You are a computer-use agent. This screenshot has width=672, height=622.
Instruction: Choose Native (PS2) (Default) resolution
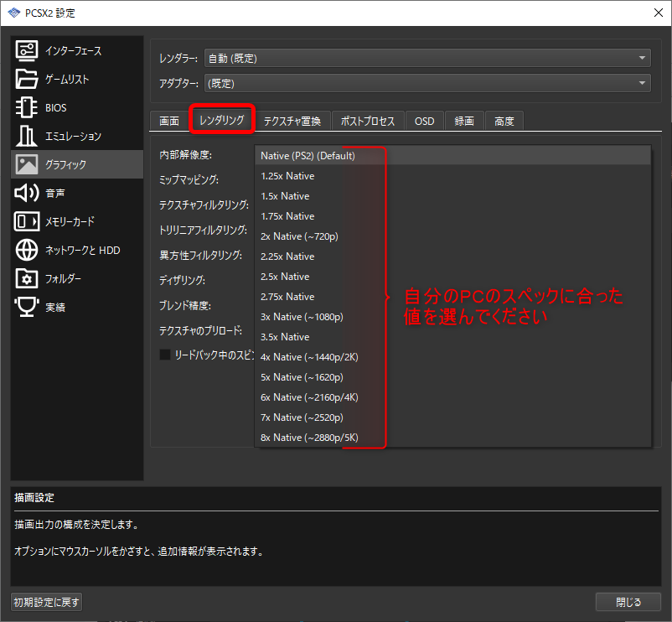(453, 156)
